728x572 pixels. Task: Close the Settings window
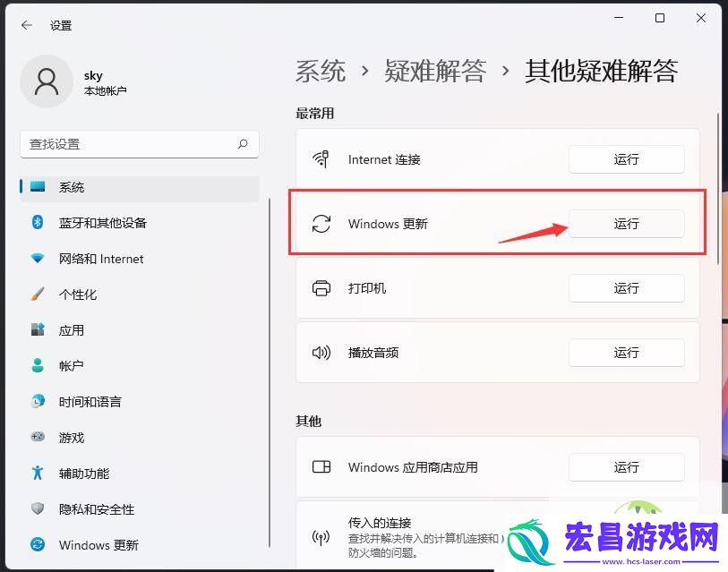[701, 18]
